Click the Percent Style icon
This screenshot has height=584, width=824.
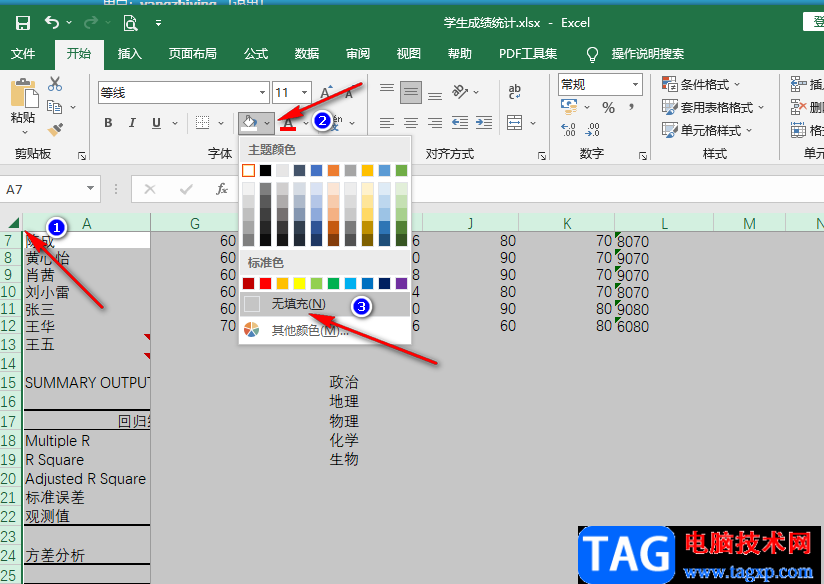(609, 107)
